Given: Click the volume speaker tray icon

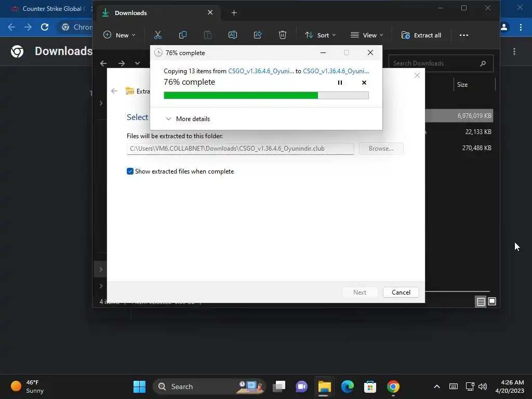Looking at the screenshot, I should pos(483,387).
